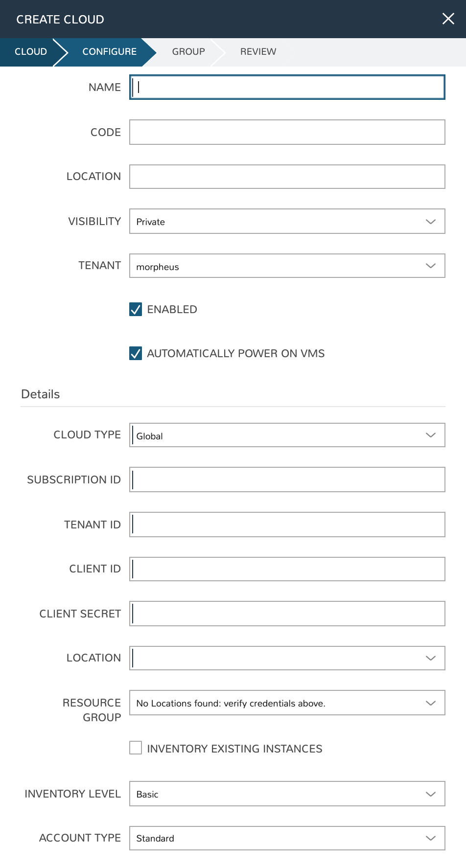Click the Name input field
Viewport: 466px width, 868px height.
coord(287,87)
